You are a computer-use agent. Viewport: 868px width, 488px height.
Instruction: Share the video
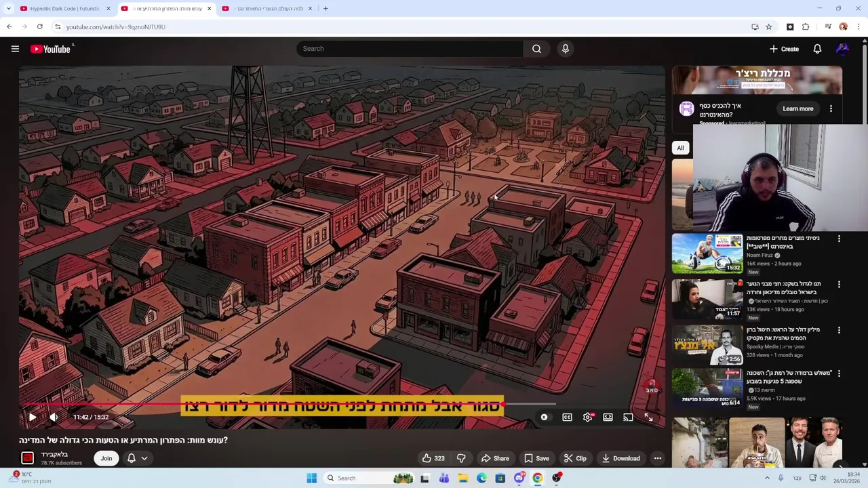[495, 458]
